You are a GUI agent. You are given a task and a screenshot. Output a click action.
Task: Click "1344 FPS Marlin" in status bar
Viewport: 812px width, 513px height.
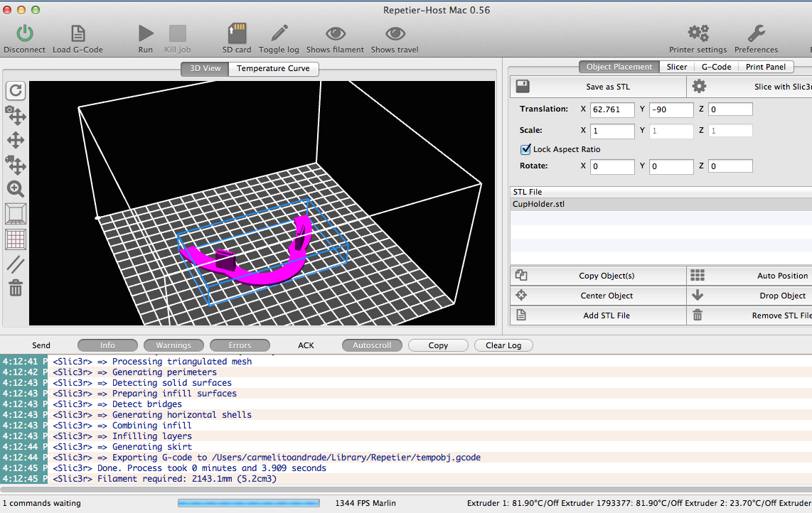point(365,503)
